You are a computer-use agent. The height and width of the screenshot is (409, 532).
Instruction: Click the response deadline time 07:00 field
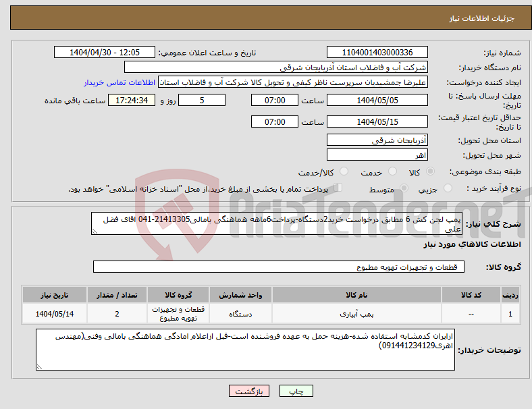point(275,101)
